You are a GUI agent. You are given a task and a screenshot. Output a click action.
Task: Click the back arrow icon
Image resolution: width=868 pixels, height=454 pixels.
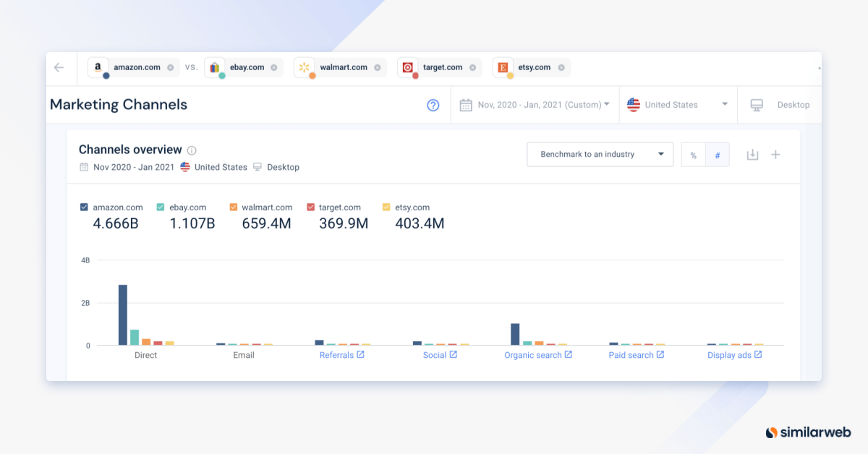(59, 67)
